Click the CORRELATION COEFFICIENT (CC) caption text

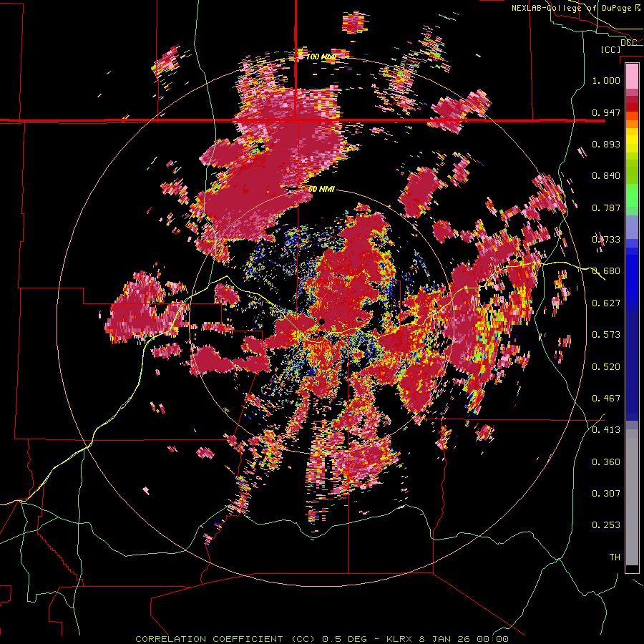click(225, 639)
